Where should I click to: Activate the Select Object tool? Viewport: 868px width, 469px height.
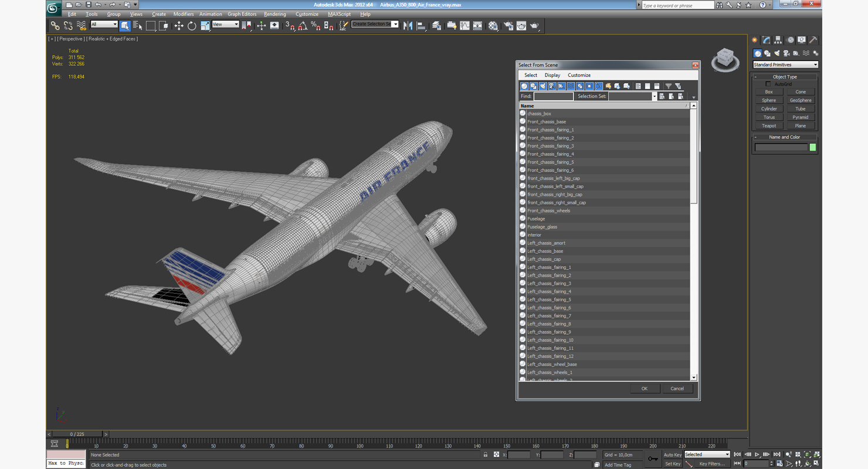(125, 25)
